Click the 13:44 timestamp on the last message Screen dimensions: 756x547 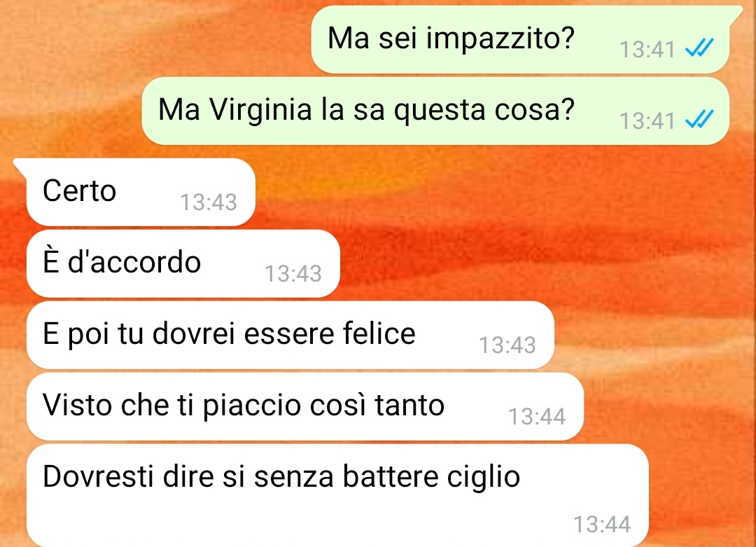pyautogui.click(x=602, y=525)
